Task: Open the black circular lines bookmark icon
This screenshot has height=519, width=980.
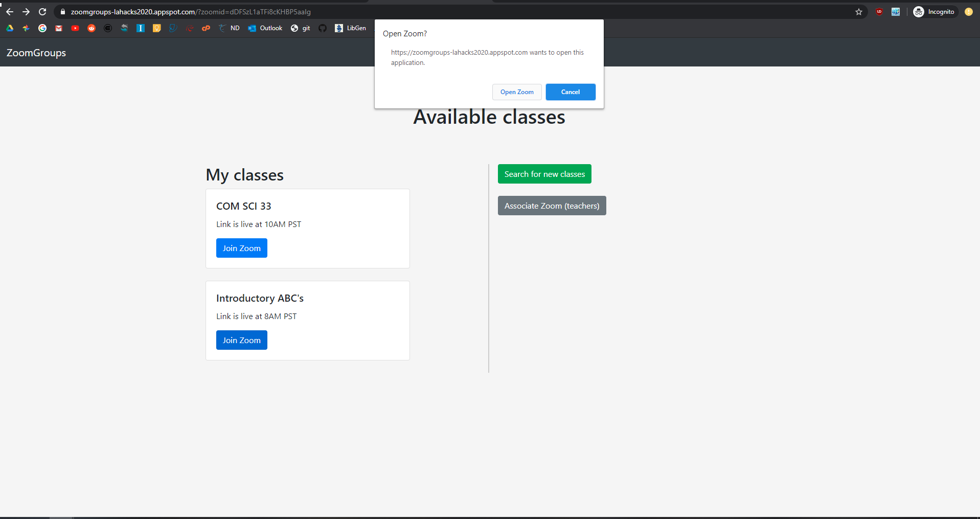Action: point(108,28)
